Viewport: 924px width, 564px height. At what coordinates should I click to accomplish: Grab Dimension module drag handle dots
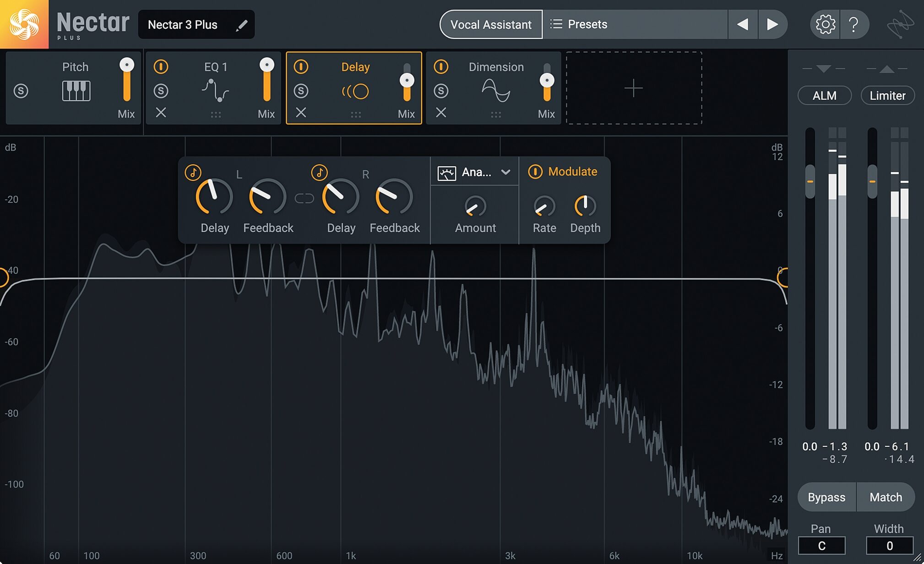point(496,114)
